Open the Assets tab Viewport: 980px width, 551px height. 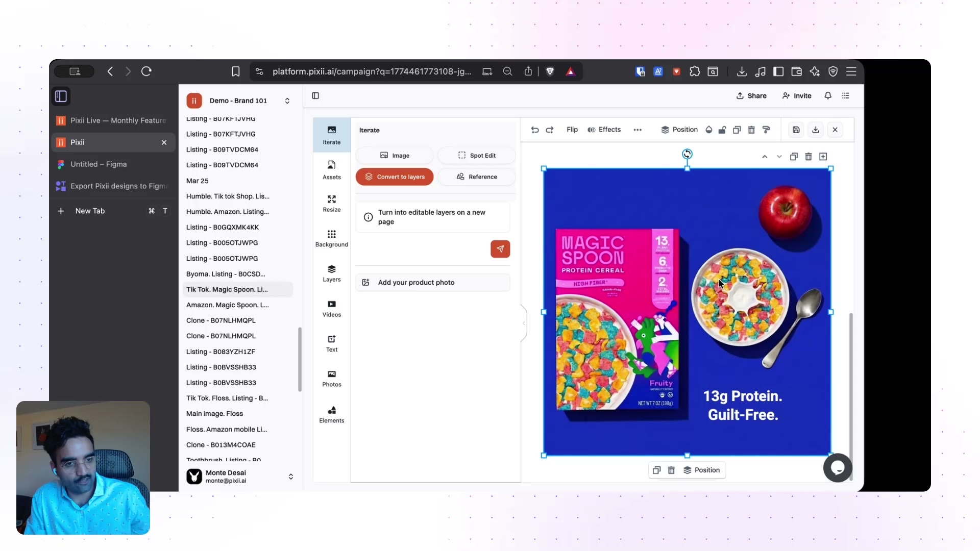coord(332,170)
